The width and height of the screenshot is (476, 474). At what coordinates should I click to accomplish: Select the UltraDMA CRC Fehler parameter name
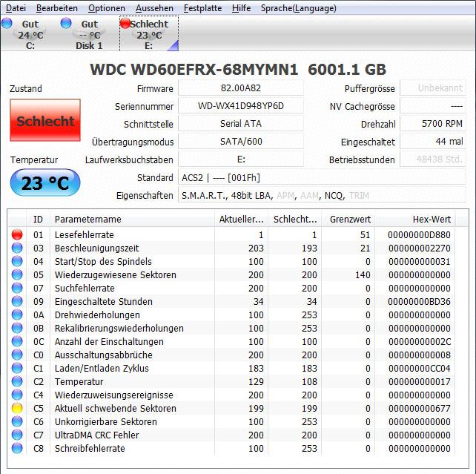tap(96, 435)
